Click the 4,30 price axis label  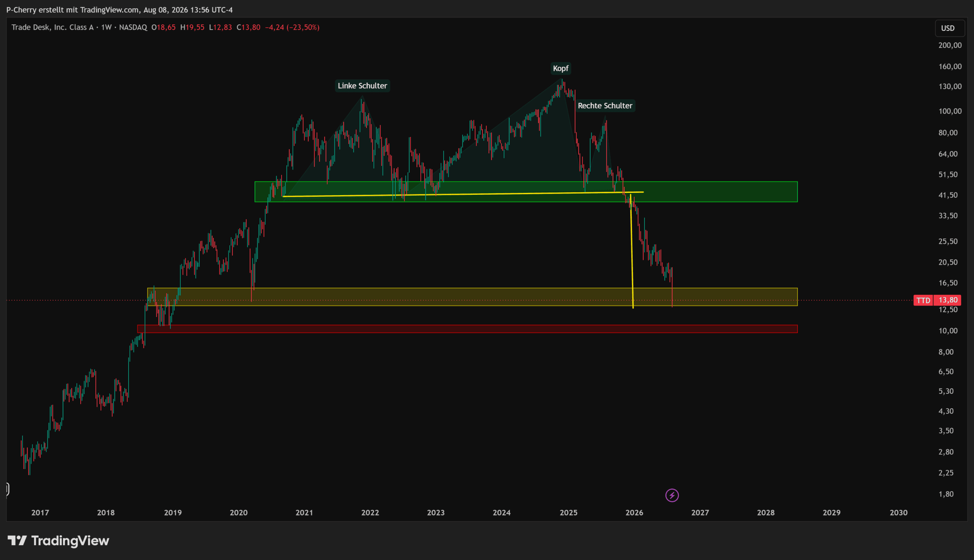(x=946, y=411)
